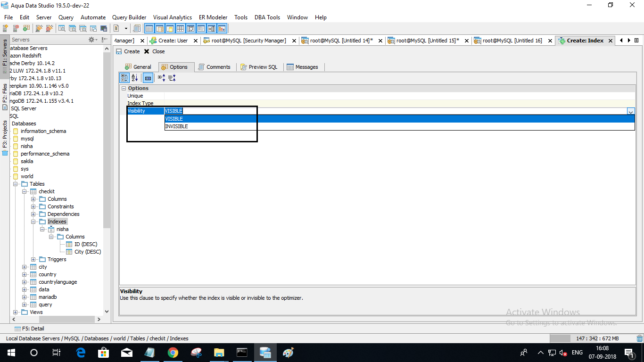Viewport: 644px width, 362px height.
Task: Toggle the categorized view button
Action: [124, 78]
